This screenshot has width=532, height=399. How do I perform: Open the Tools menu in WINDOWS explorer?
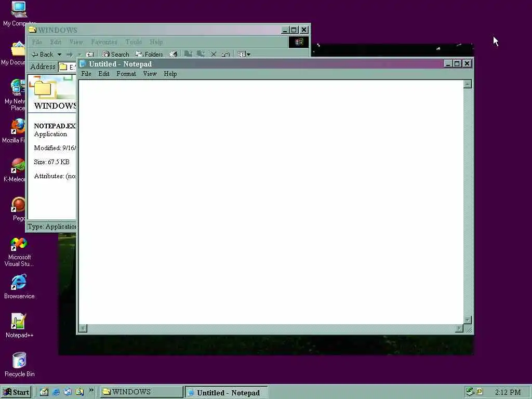[x=134, y=42]
